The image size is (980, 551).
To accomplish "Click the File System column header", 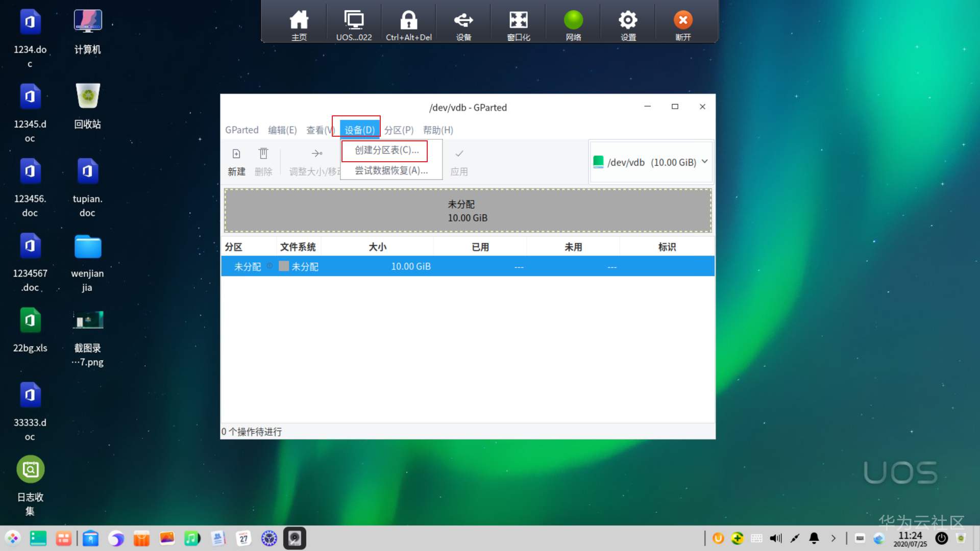I will point(298,247).
